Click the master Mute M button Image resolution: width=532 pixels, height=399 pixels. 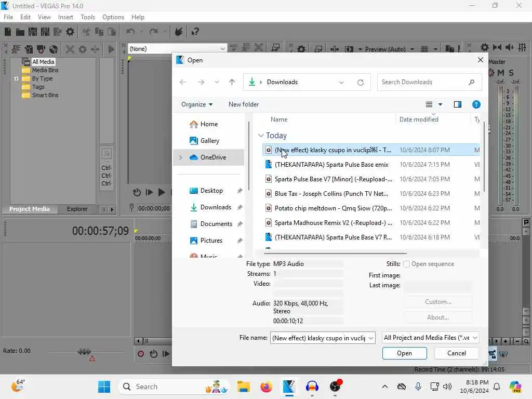coord(500,73)
